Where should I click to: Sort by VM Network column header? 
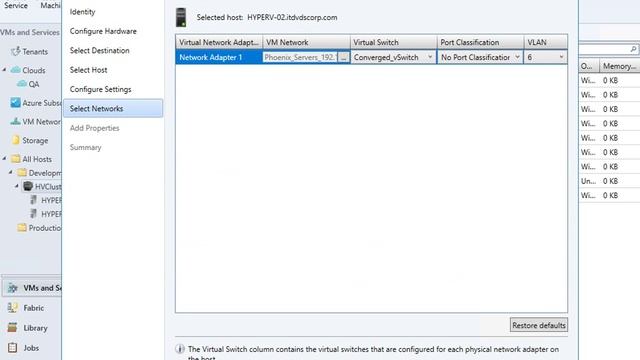pos(306,42)
